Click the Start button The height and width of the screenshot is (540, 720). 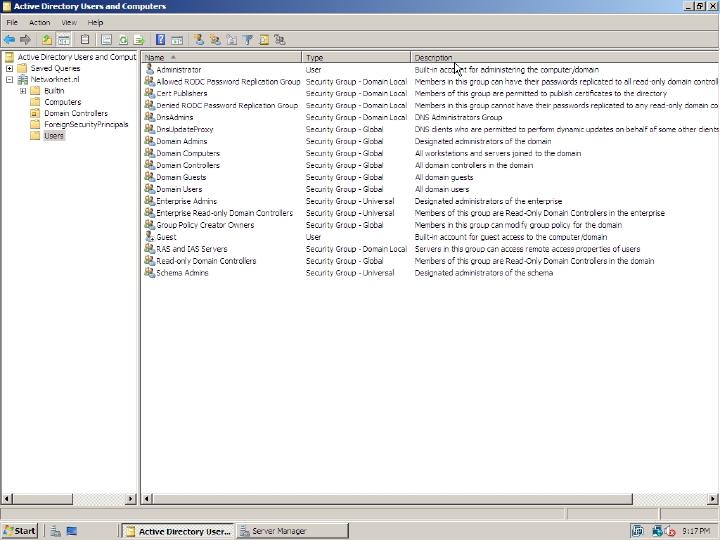coord(19,531)
